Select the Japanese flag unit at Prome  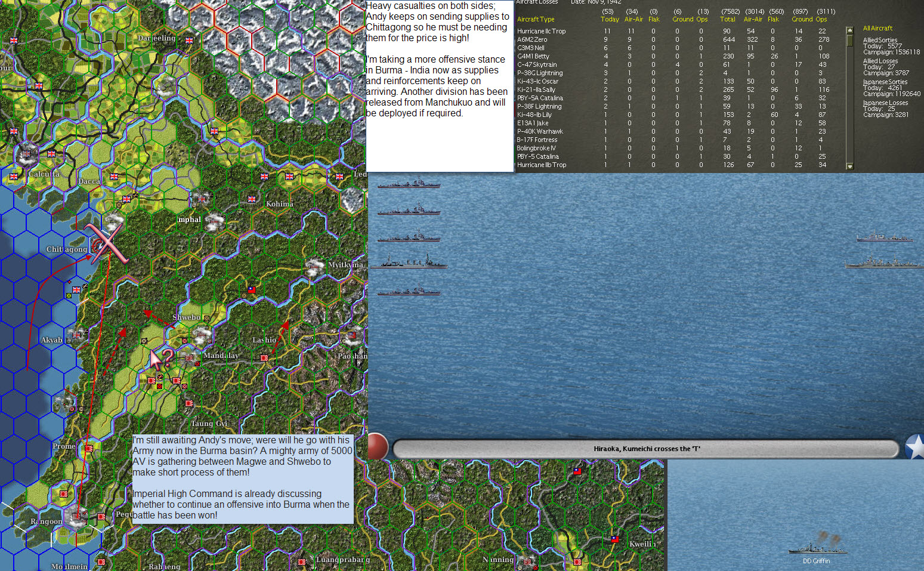pos(89,449)
